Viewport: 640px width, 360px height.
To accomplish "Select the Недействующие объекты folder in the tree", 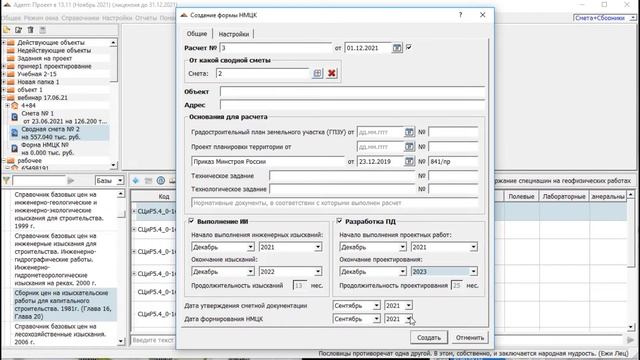I will tap(54, 50).
